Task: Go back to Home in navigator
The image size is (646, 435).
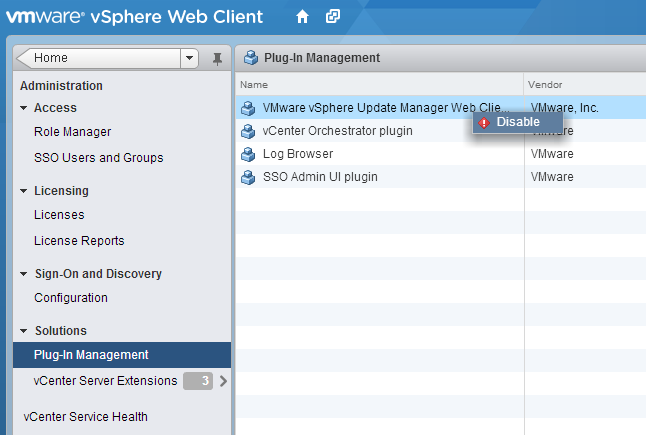Action: 99,58
